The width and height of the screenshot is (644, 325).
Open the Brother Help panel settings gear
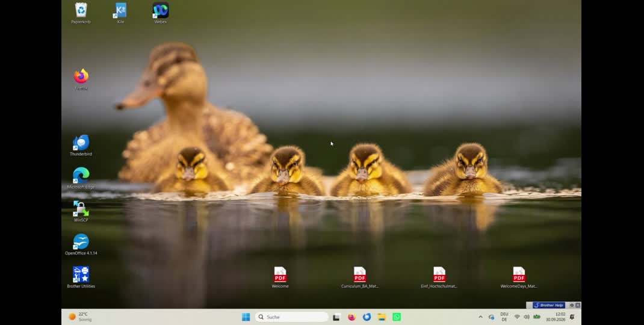(572, 305)
